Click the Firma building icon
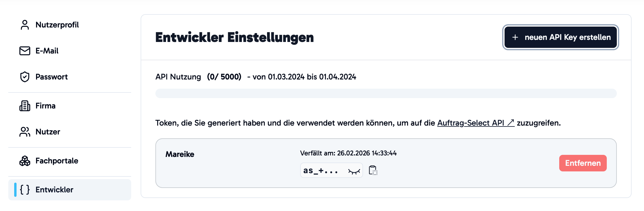This screenshot has height=211, width=644. [25, 106]
